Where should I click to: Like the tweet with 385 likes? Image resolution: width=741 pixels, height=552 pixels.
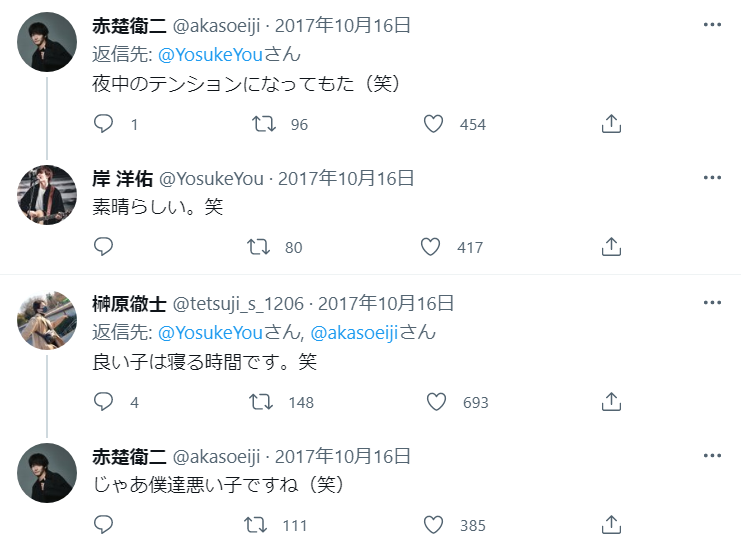pyautogui.click(x=433, y=525)
